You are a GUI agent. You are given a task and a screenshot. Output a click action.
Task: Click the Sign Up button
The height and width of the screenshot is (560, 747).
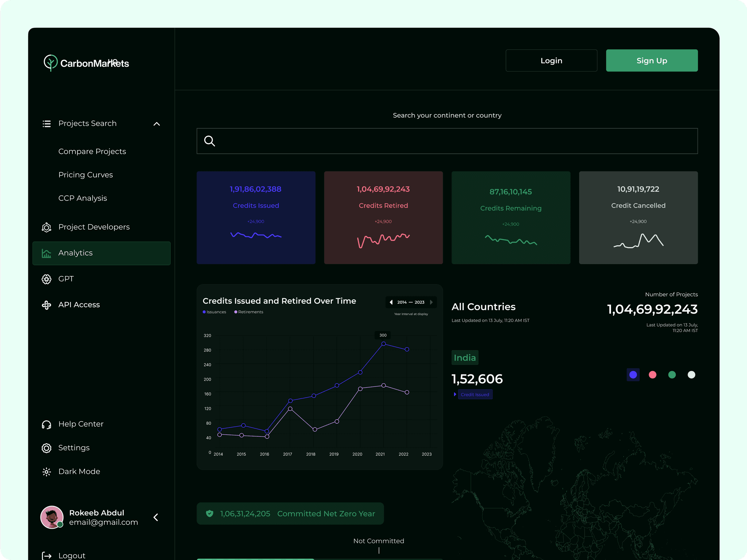(652, 61)
